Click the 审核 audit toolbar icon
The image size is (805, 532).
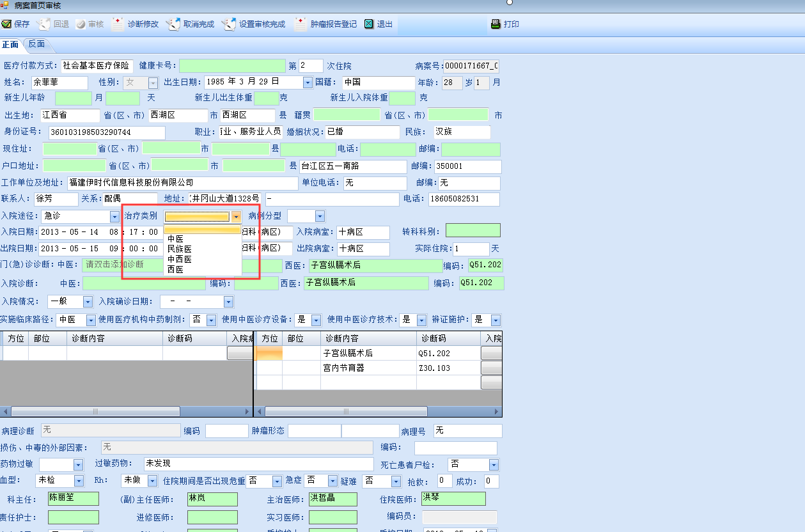[x=81, y=24]
